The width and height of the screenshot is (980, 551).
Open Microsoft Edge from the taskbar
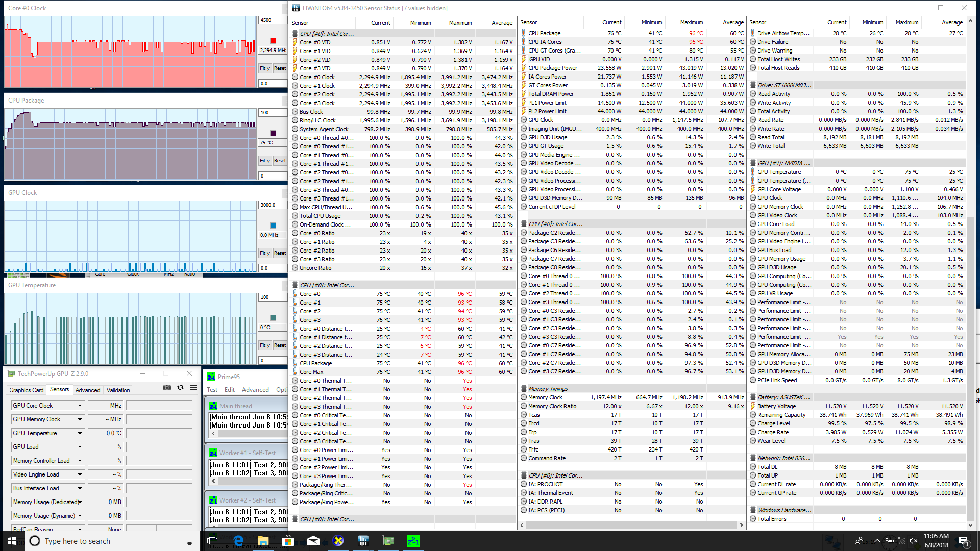(238, 541)
